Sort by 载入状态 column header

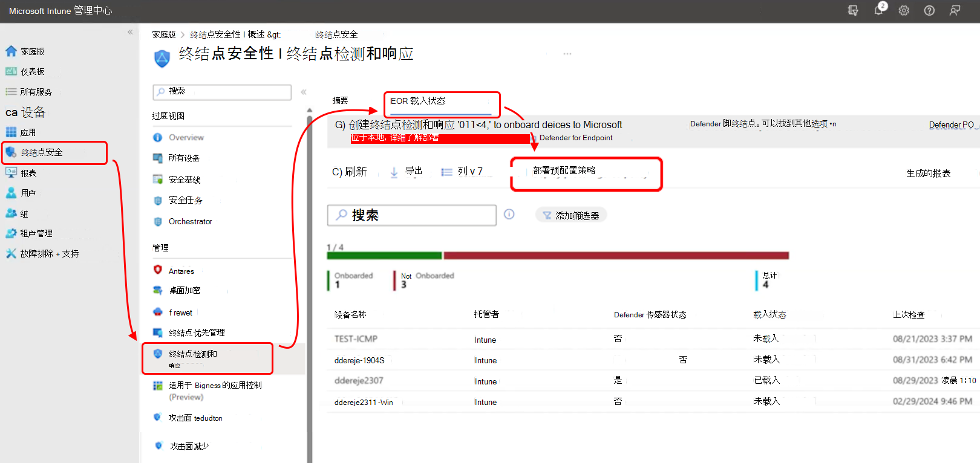point(769,315)
